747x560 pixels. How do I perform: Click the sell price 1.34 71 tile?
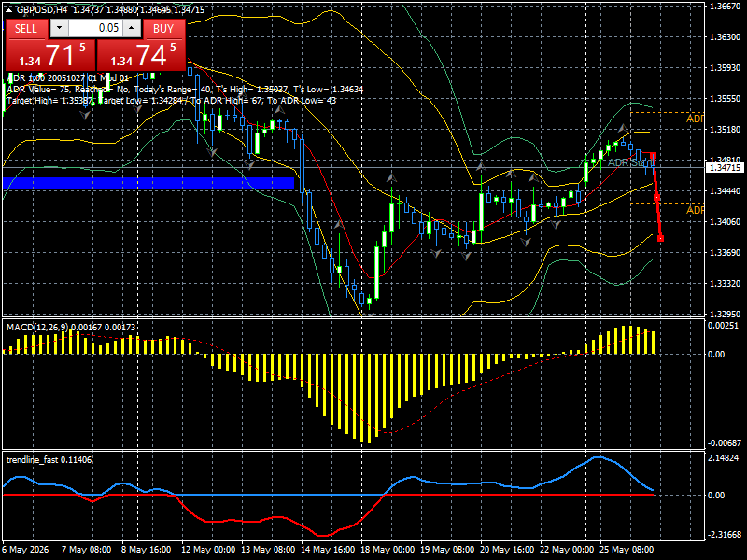[x=50, y=55]
